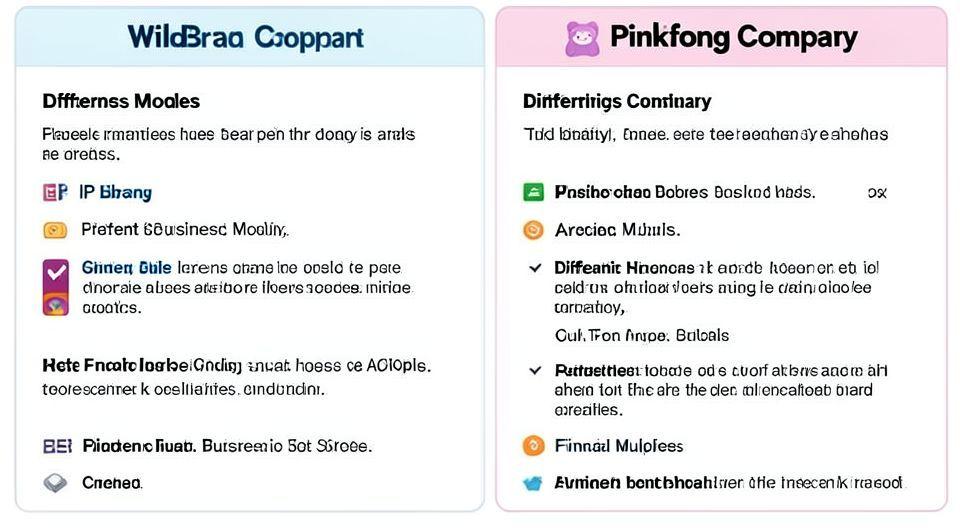This screenshot has height=528, width=960.
Task: Toggle the purple checkbox beside Ginen Bile
Action: [x=56, y=271]
